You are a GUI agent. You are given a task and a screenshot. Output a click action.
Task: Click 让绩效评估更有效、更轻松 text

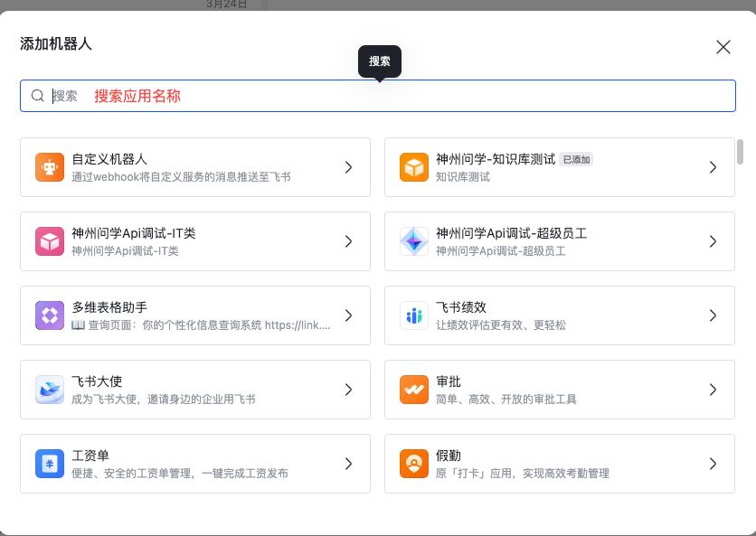[501, 325]
